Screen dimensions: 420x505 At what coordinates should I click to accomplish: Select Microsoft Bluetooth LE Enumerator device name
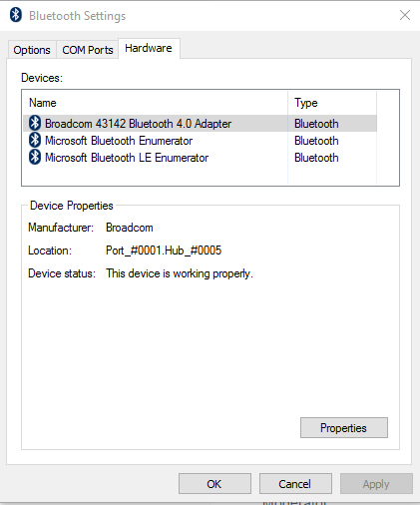click(x=127, y=158)
